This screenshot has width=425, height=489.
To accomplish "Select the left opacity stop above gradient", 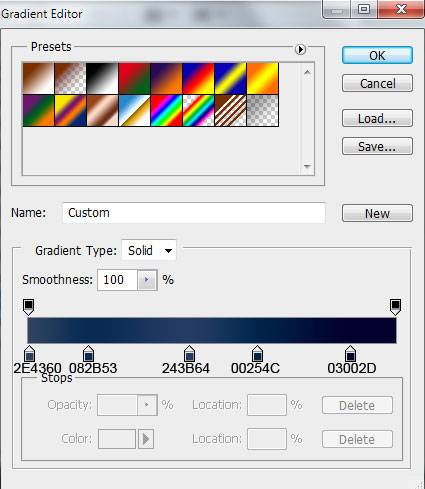I will [29, 307].
